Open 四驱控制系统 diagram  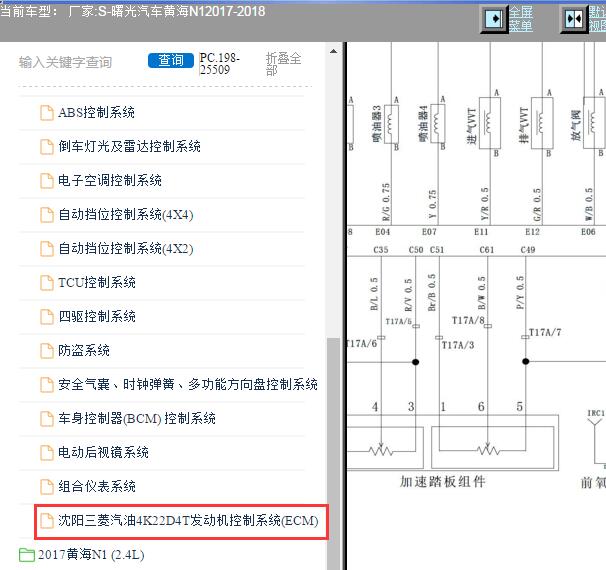[97, 316]
